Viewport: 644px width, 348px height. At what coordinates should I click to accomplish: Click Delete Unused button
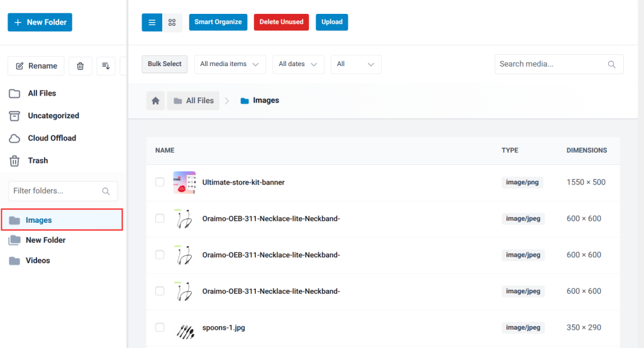[x=281, y=22]
